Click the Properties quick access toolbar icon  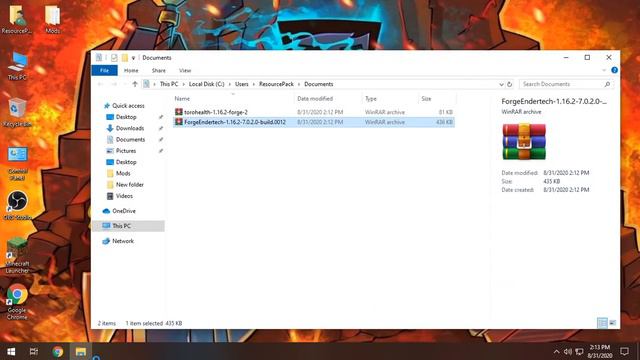pyautogui.click(x=114, y=58)
